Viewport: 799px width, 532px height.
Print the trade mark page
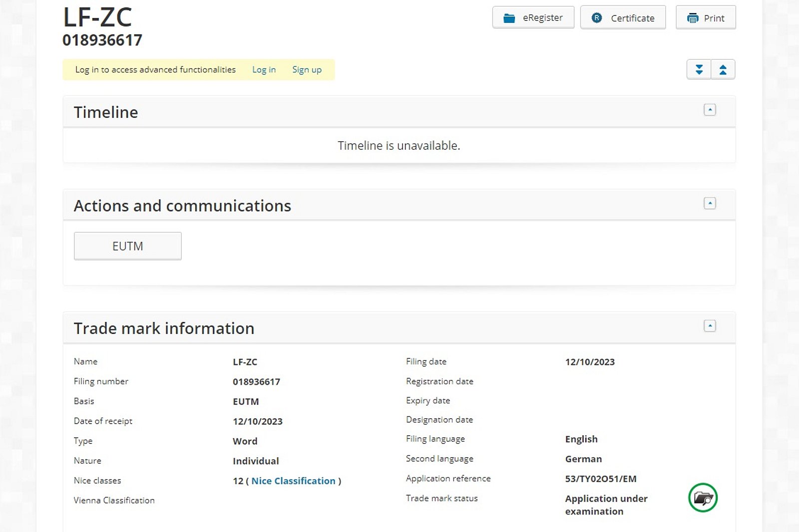point(706,18)
